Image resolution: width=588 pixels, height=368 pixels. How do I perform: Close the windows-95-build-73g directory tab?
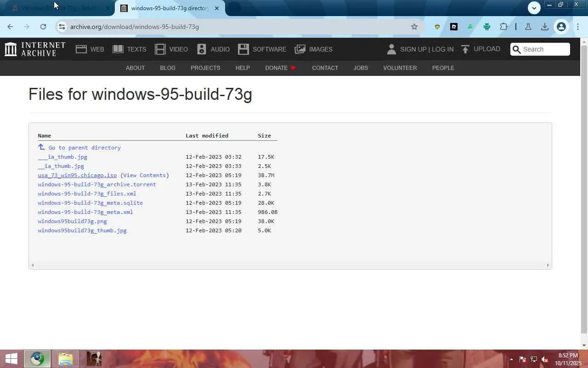[217, 8]
